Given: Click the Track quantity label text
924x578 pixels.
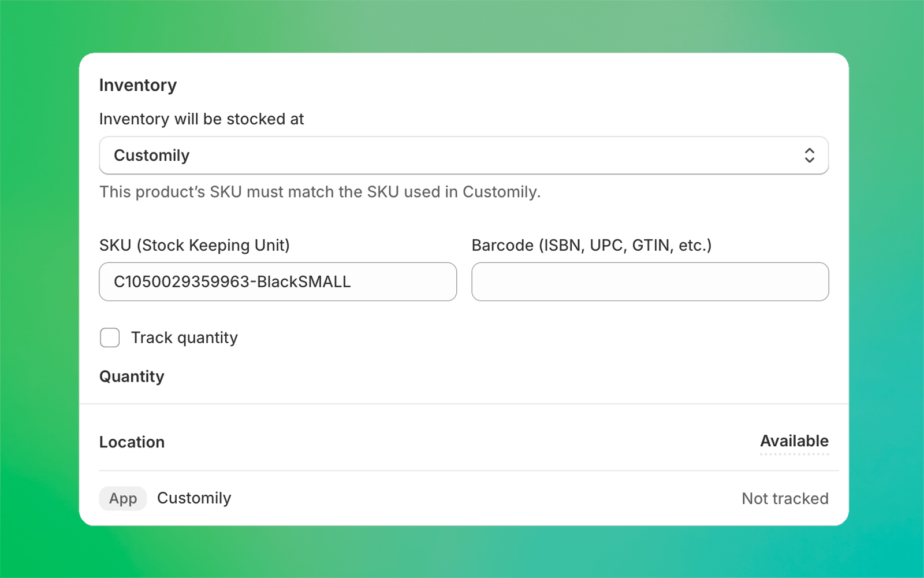Looking at the screenshot, I should click(x=184, y=338).
